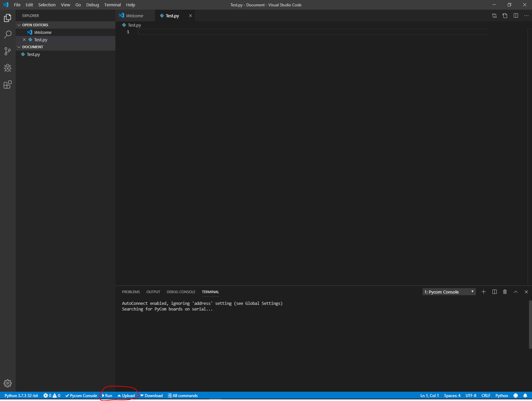
Task: Click the Upload button in status bar
Action: coord(126,396)
